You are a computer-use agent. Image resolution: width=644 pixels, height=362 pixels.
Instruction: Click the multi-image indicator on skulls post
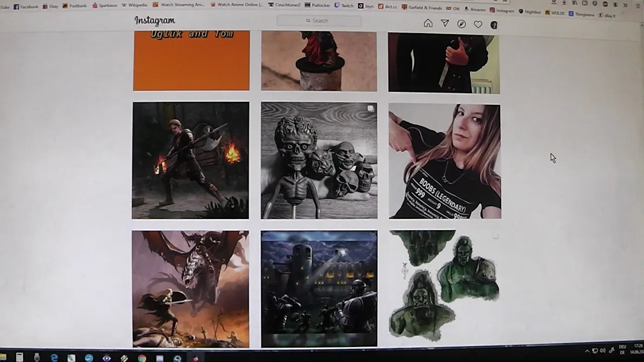[x=371, y=108]
